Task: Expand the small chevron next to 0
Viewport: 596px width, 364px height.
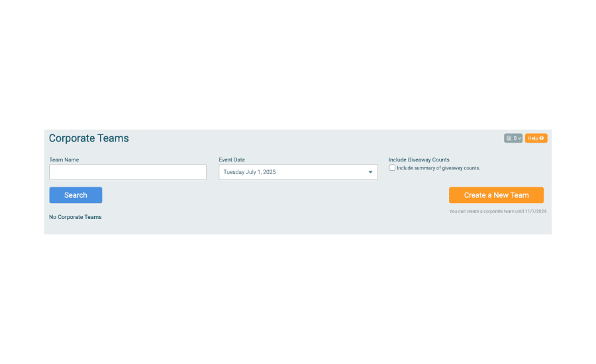Action: [519, 138]
